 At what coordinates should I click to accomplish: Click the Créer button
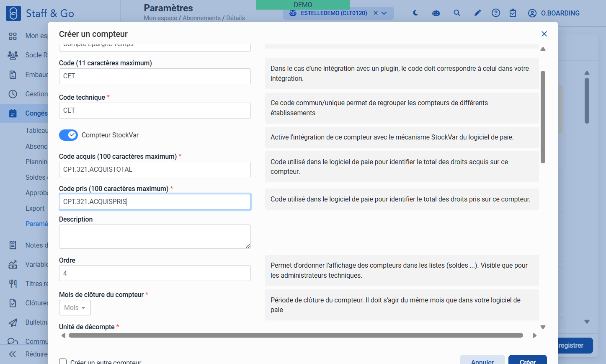[x=528, y=360]
